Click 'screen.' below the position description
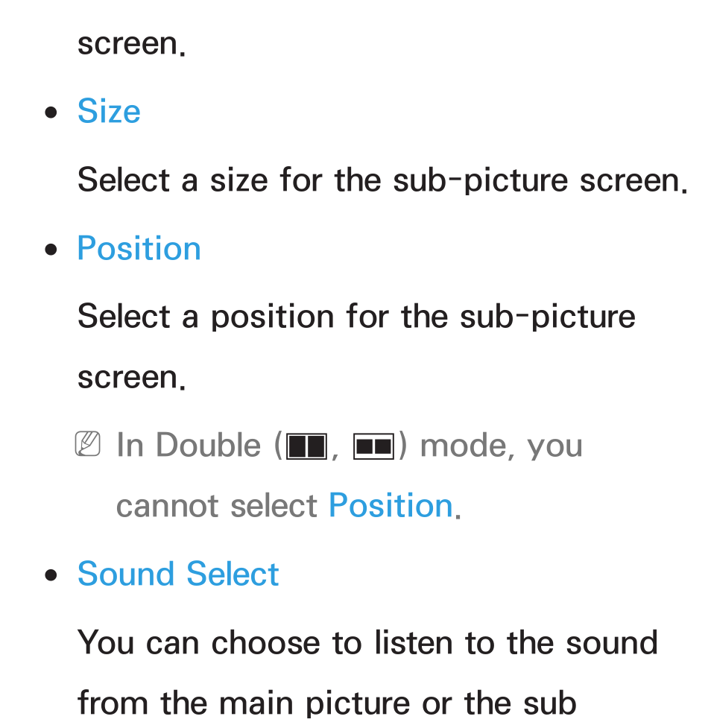 point(131,378)
